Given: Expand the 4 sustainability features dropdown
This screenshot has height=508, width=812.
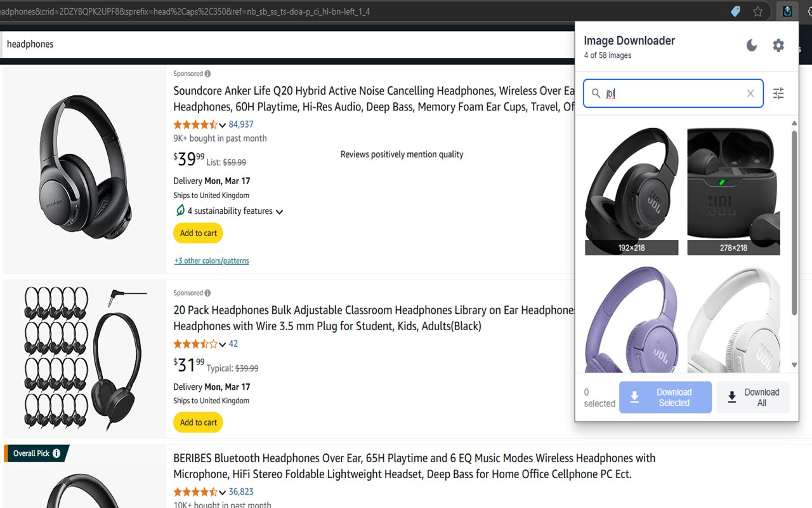Looking at the screenshot, I should pyautogui.click(x=279, y=211).
